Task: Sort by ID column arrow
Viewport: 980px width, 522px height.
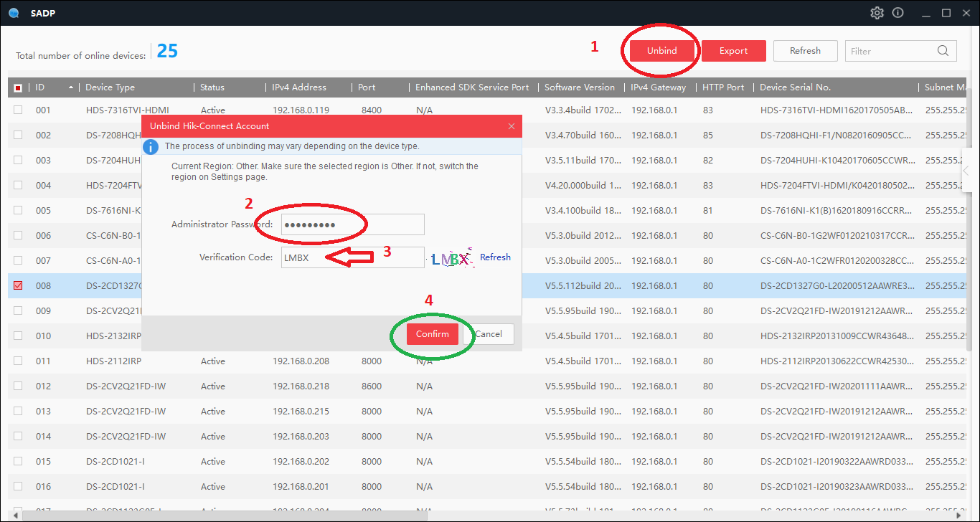Action: (x=71, y=87)
